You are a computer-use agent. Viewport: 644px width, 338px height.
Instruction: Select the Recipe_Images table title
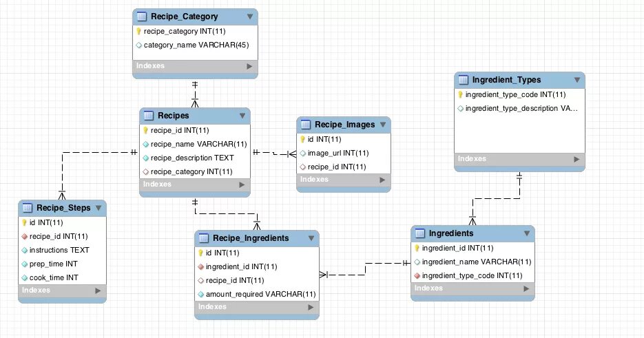point(344,125)
